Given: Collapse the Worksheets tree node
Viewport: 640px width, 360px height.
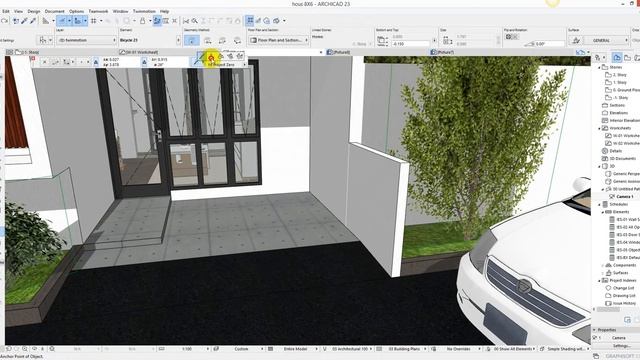Looking at the screenshot, I should [x=600, y=128].
